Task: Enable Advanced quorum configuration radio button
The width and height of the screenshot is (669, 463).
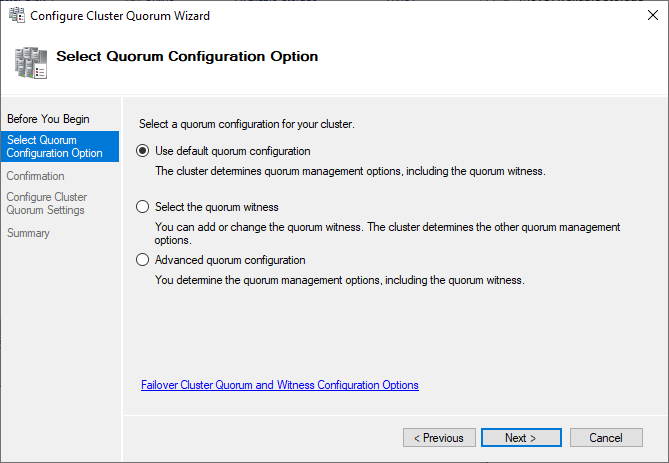Action: pos(143,260)
